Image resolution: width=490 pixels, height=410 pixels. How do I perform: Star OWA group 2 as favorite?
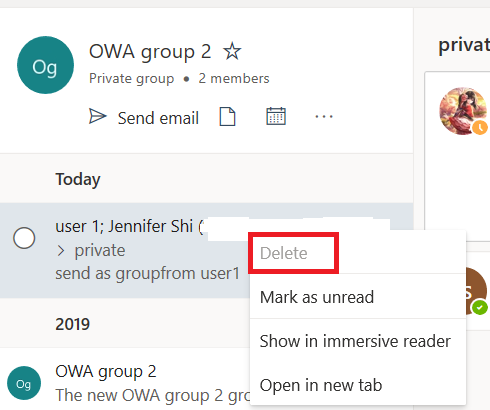click(x=232, y=51)
